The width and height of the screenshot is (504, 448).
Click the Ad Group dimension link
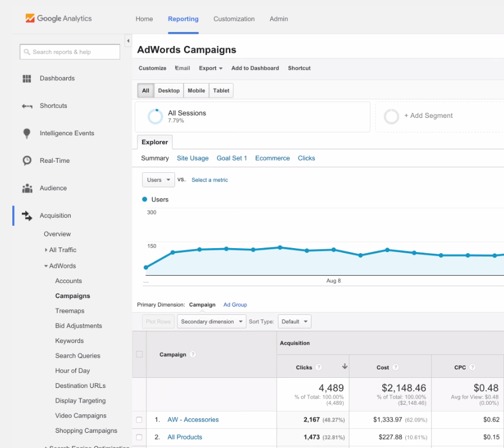pyautogui.click(x=235, y=305)
